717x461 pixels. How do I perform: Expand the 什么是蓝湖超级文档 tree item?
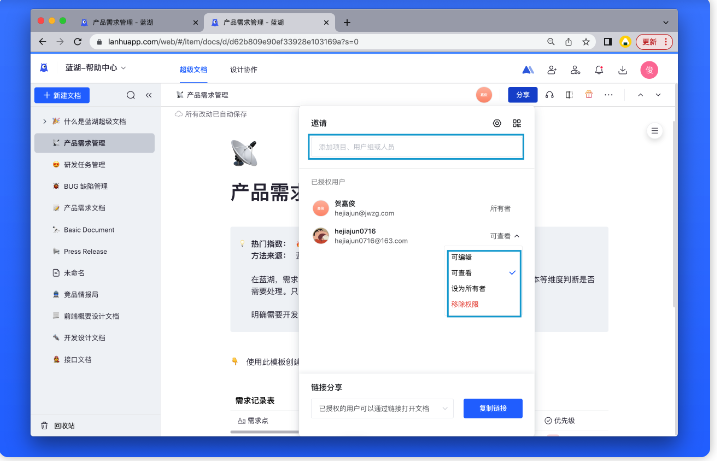coord(44,121)
